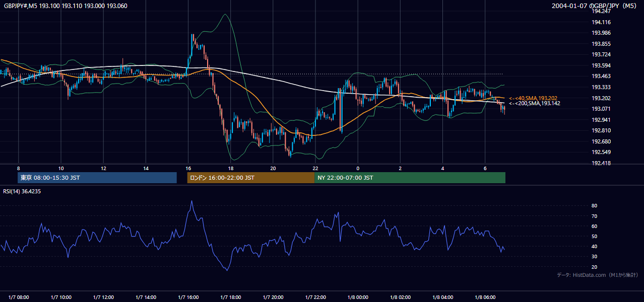Viewport: 644px width, 302px height.
Task: Click the 1/7 22:00 time axis label
Action: [315, 297]
